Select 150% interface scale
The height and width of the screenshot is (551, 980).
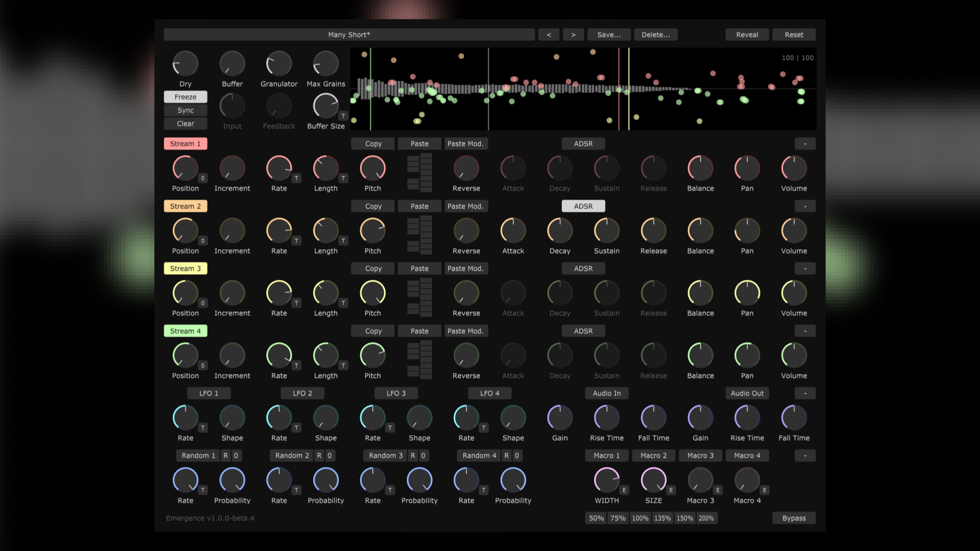[x=684, y=518]
